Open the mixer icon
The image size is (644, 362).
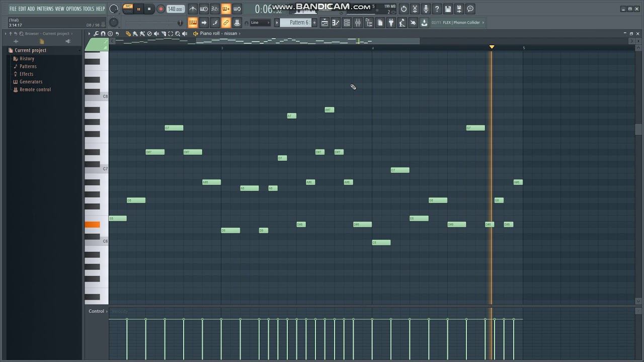point(358,23)
